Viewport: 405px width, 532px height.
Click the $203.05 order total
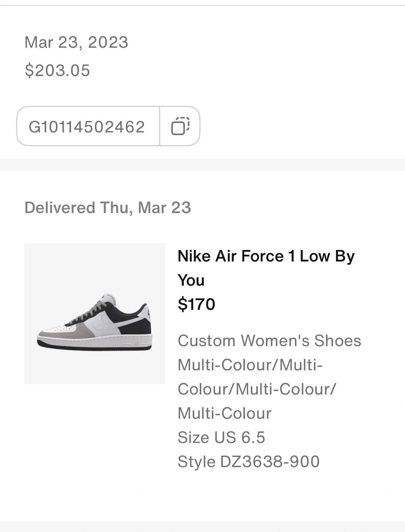pyautogui.click(x=57, y=70)
